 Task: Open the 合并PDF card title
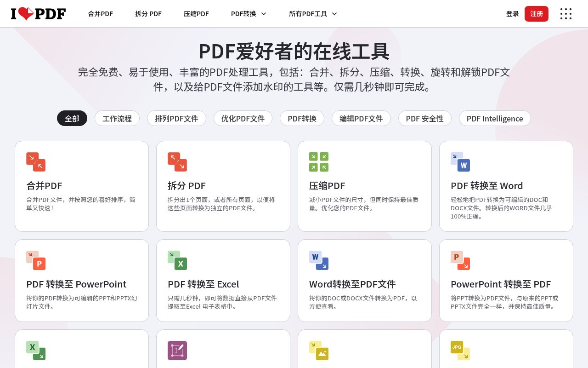(x=44, y=186)
